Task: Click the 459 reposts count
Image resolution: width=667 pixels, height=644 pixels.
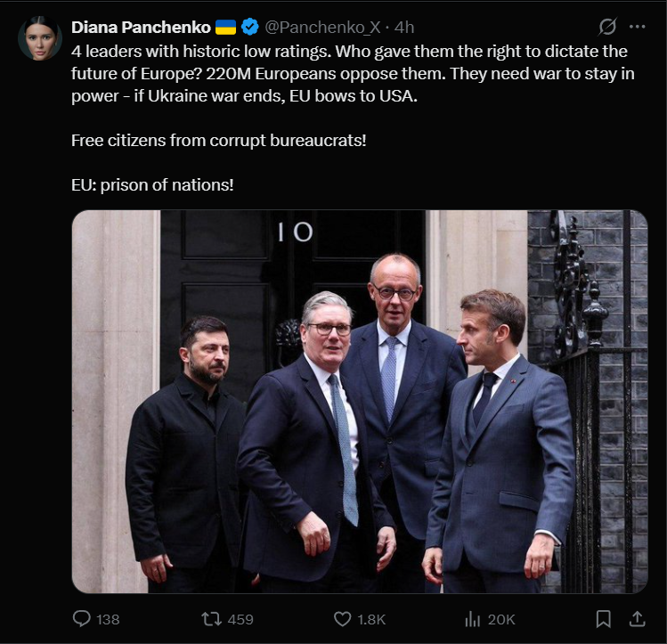Action: pyautogui.click(x=240, y=619)
